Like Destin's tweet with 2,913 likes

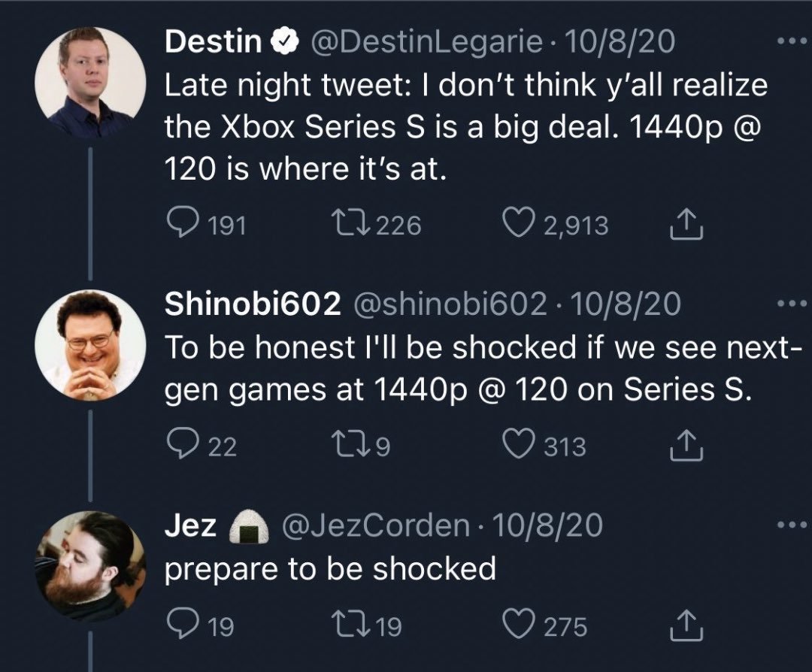[x=519, y=225]
